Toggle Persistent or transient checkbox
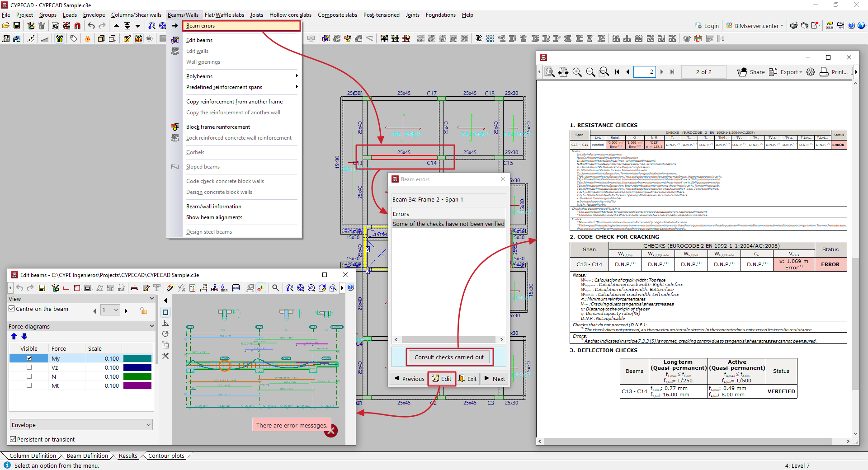Screen dimensions: 868x470 click(x=13, y=439)
